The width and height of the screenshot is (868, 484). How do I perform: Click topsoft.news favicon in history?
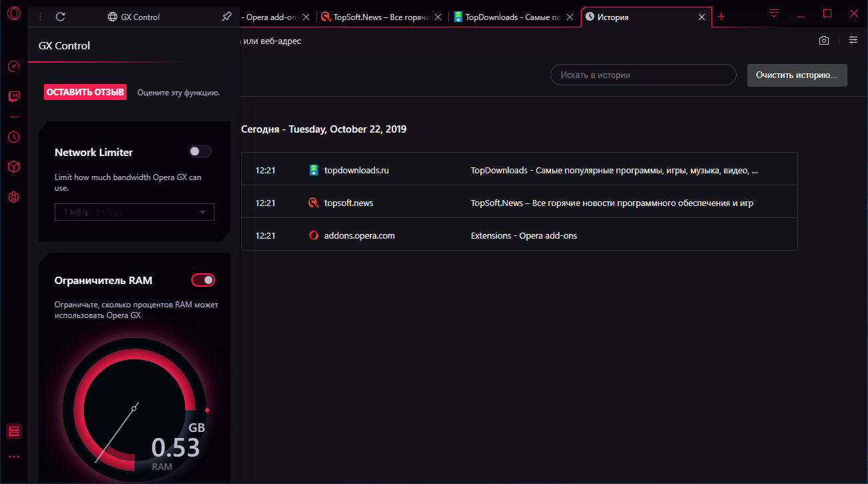(x=314, y=203)
